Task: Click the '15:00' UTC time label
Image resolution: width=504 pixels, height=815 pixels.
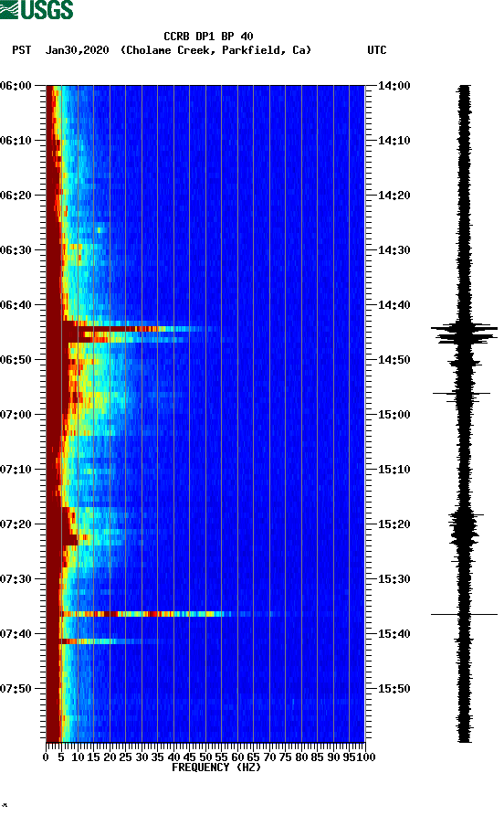Action: [394, 415]
